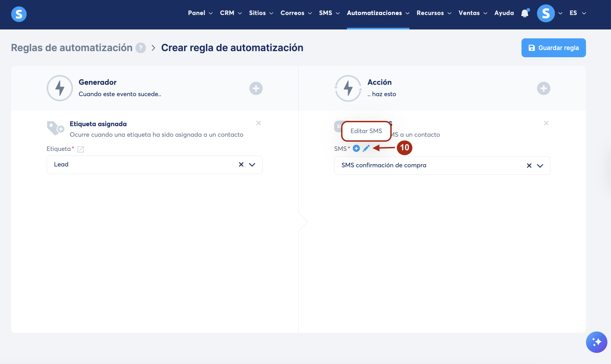The image size is (611, 364).
Task: Expand the SMS selection dropdown arrow
Action: pos(540,166)
